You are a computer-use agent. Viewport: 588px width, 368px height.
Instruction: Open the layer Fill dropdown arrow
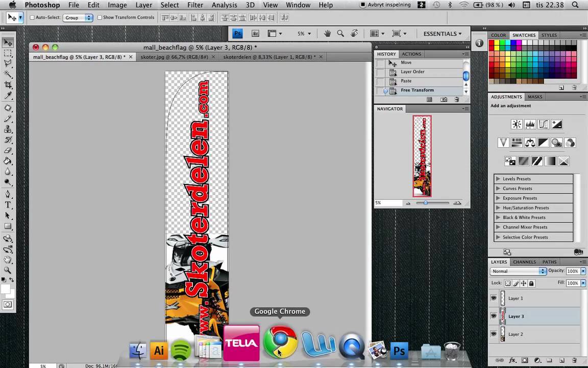click(x=583, y=283)
